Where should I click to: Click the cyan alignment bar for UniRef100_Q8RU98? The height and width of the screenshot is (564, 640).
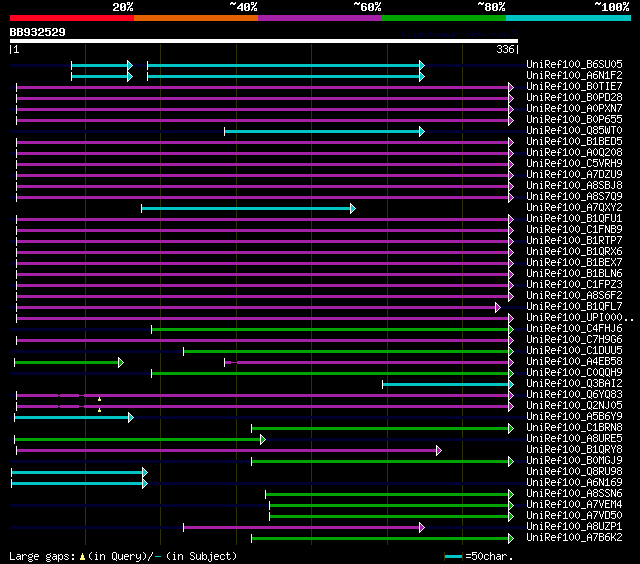[78, 471]
